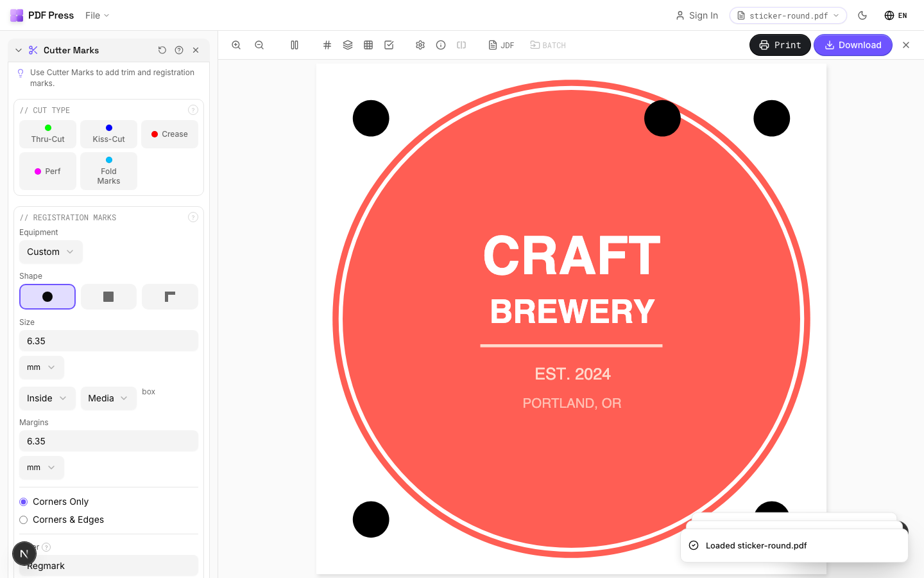Click the BATCH button

click(x=548, y=45)
